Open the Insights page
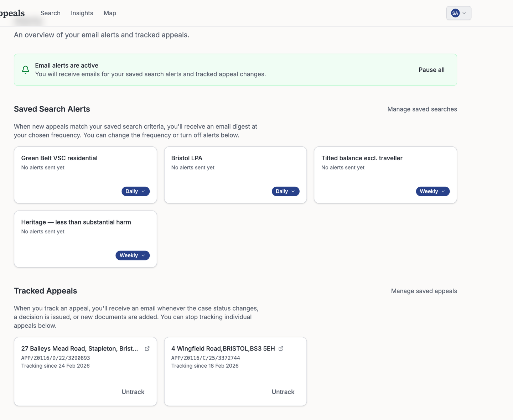The image size is (513, 420). [82, 13]
